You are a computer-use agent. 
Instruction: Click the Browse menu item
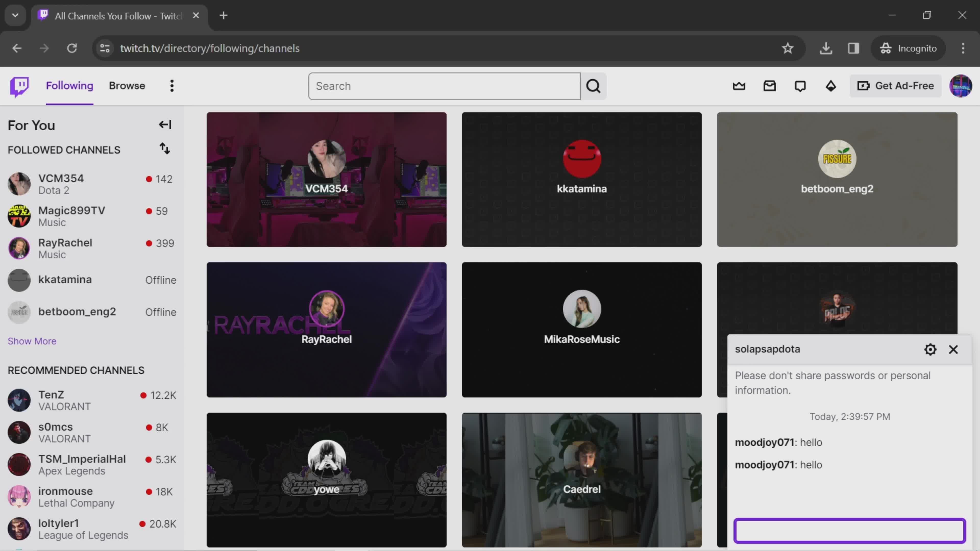(x=127, y=85)
